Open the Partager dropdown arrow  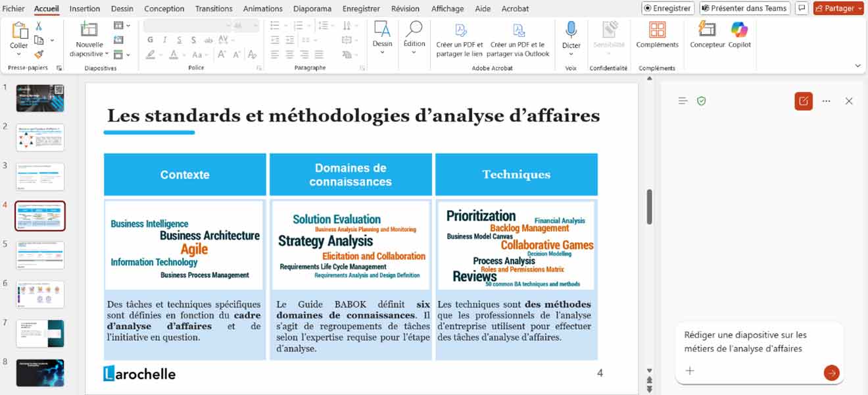(x=861, y=9)
